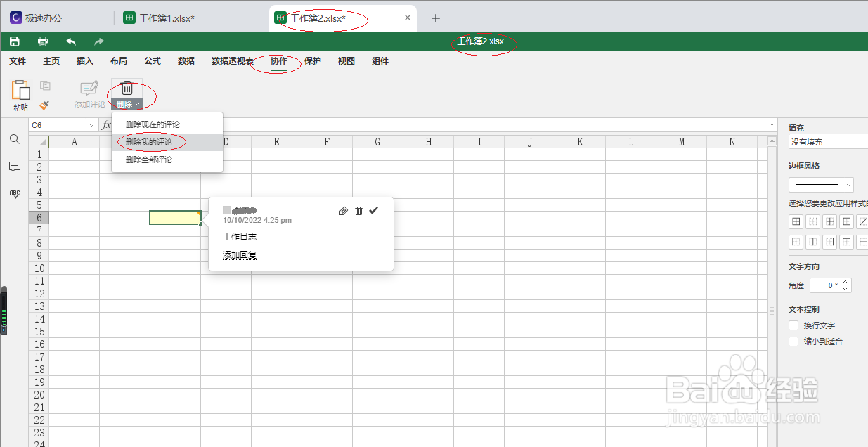Enable 换行文字 text wrapping
The width and height of the screenshot is (868, 447).
(793, 325)
